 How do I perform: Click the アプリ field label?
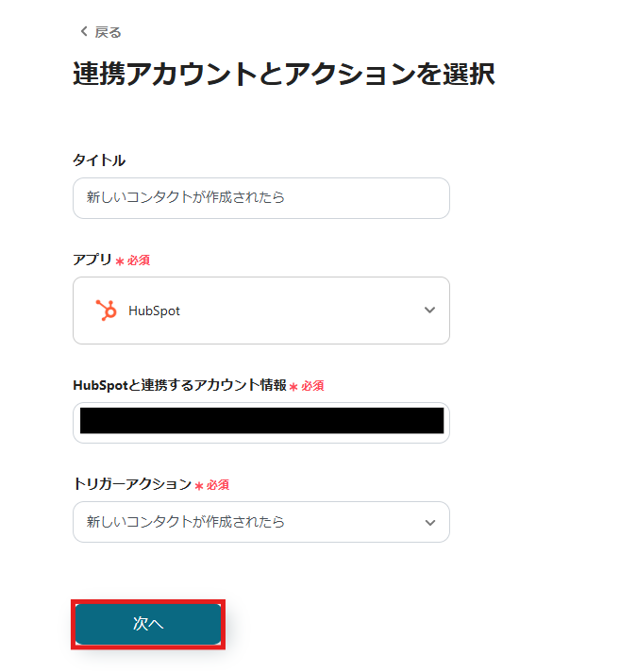tap(92, 259)
